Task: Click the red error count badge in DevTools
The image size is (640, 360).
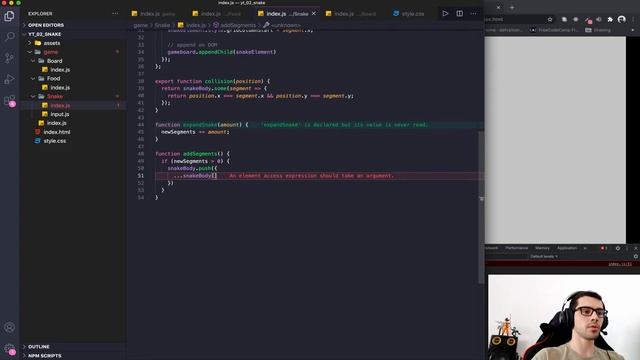Action: (604, 248)
